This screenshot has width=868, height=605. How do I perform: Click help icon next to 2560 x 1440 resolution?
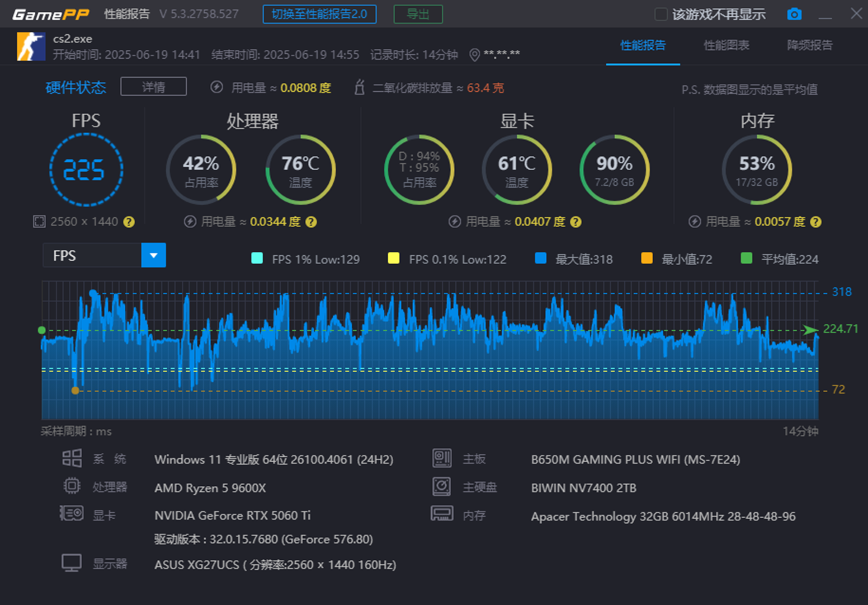coord(129,222)
